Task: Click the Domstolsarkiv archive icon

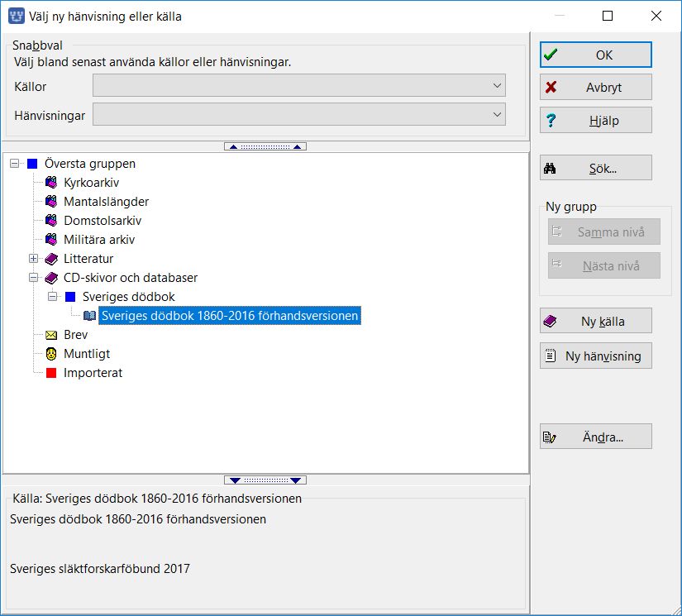Action: tap(51, 221)
